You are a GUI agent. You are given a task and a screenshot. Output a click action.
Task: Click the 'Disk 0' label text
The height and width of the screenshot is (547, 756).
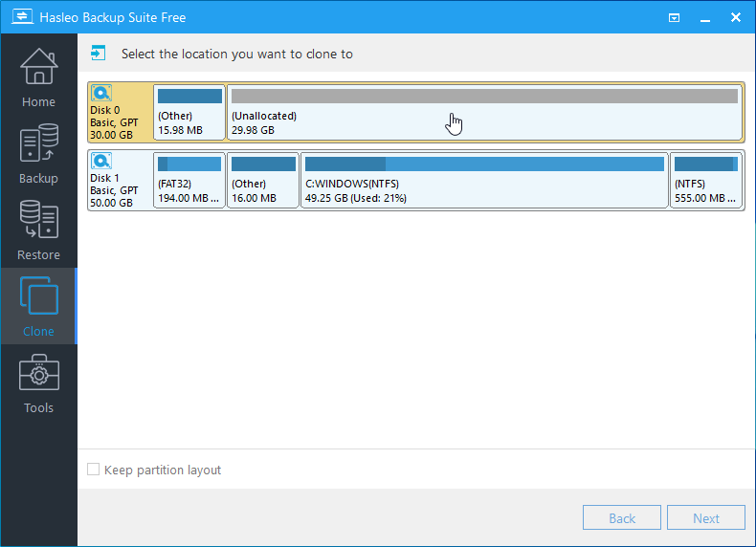point(105,110)
